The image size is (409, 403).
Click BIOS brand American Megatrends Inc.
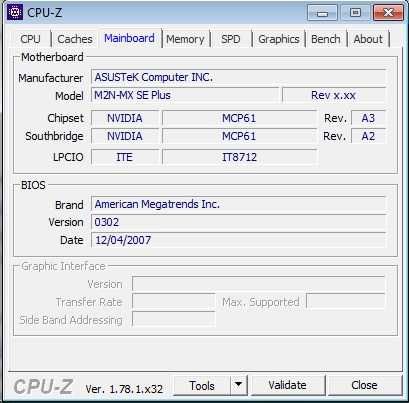point(238,204)
